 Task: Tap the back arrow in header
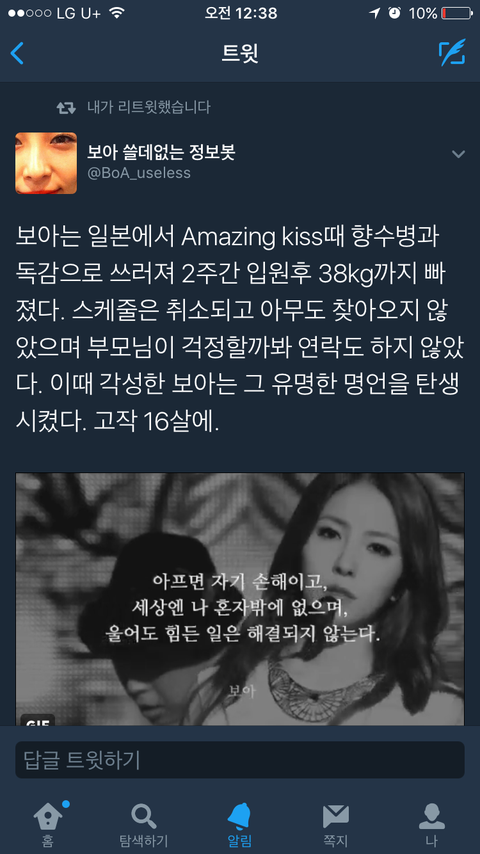click(x=17, y=53)
